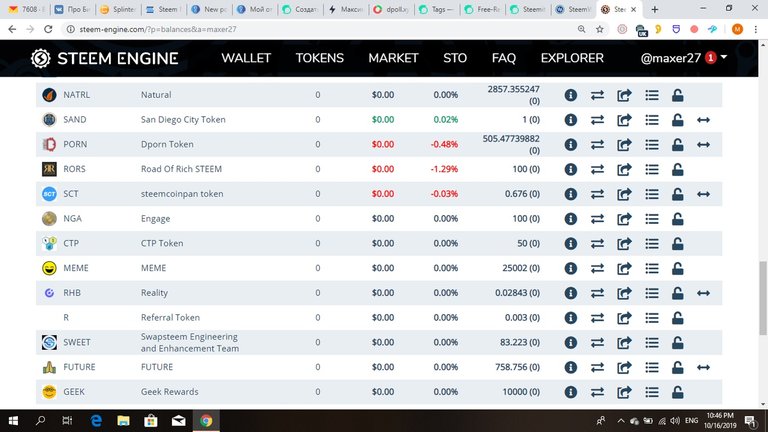This screenshot has width=768, height=432.
Task: Click the -1.29% change for RORS
Action: point(444,169)
